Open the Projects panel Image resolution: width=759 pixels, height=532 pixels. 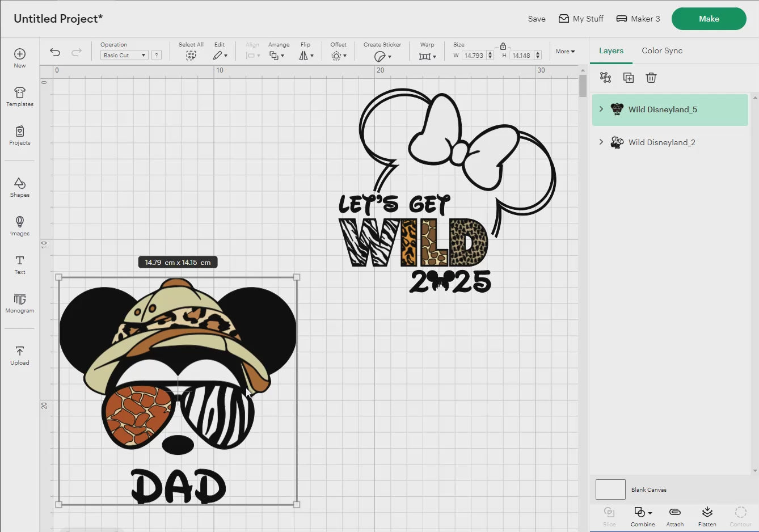[x=20, y=135]
